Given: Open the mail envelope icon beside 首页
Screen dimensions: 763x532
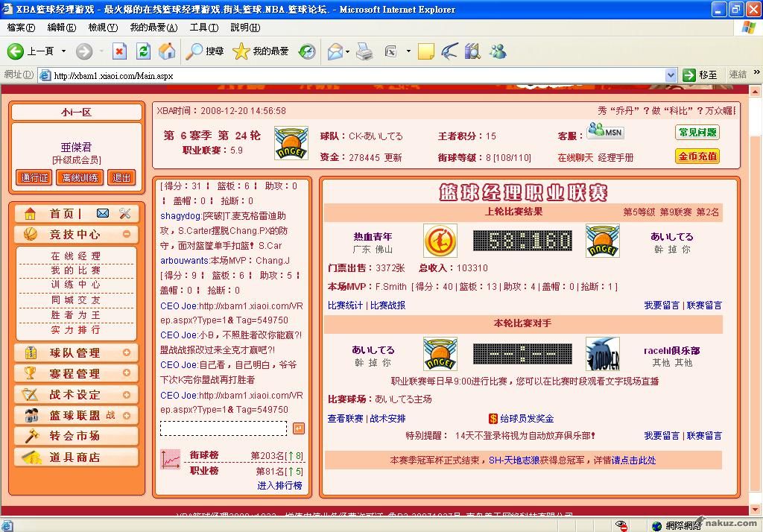Looking at the screenshot, I should click(103, 214).
